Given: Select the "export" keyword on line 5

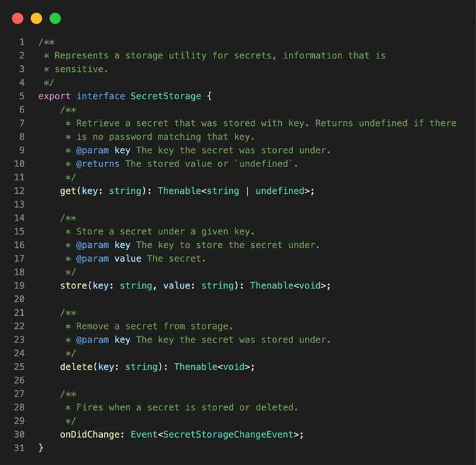Looking at the screenshot, I should pos(55,97).
